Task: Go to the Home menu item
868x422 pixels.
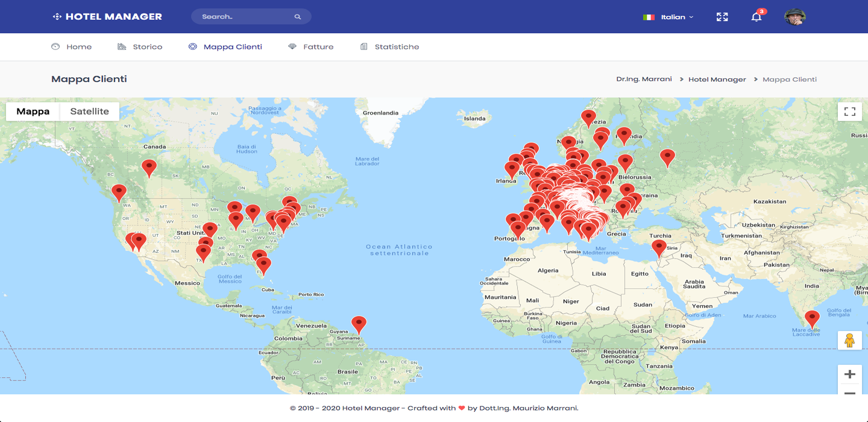Action: (72, 46)
